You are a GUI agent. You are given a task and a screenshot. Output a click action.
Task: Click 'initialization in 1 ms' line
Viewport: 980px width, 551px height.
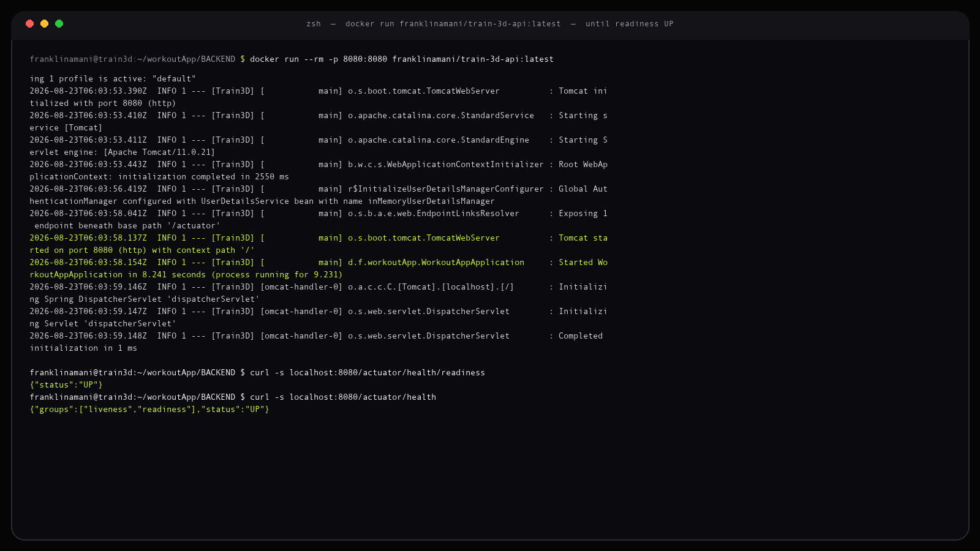click(83, 348)
